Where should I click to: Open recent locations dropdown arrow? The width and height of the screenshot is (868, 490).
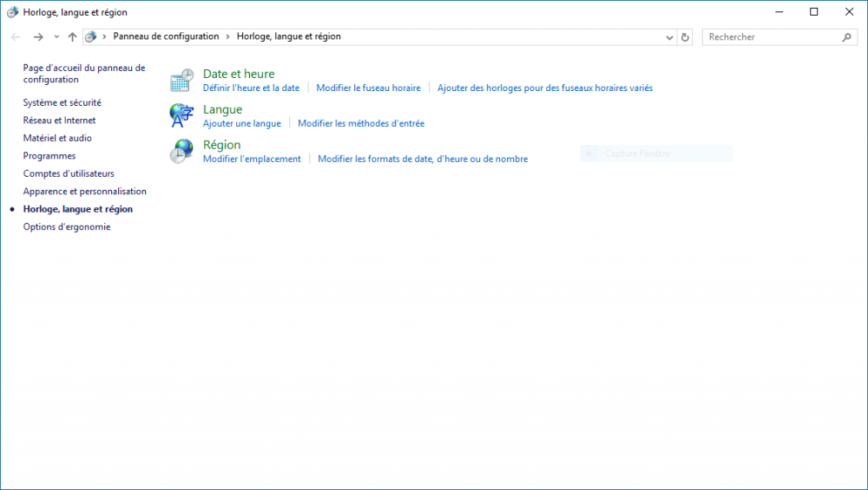(56, 37)
